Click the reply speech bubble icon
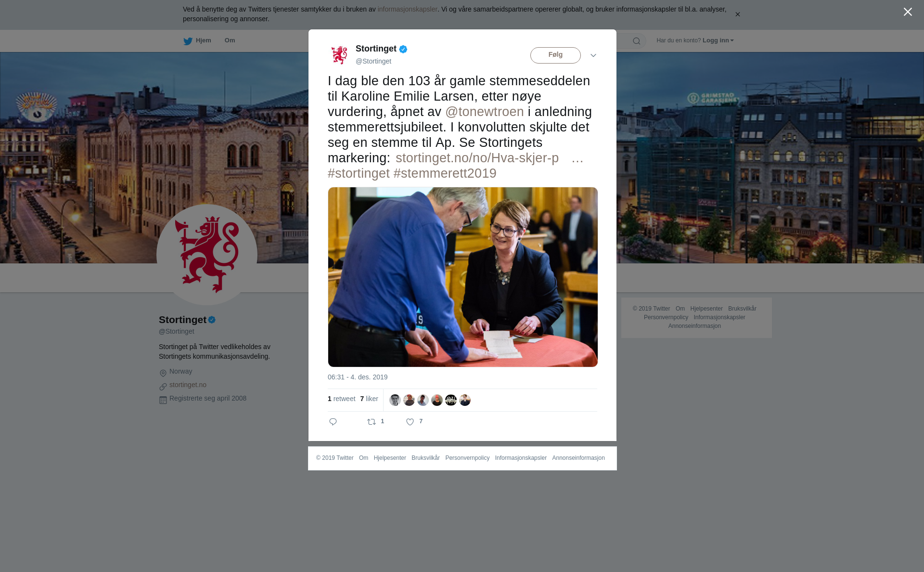The width and height of the screenshot is (924, 572). coord(333,422)
